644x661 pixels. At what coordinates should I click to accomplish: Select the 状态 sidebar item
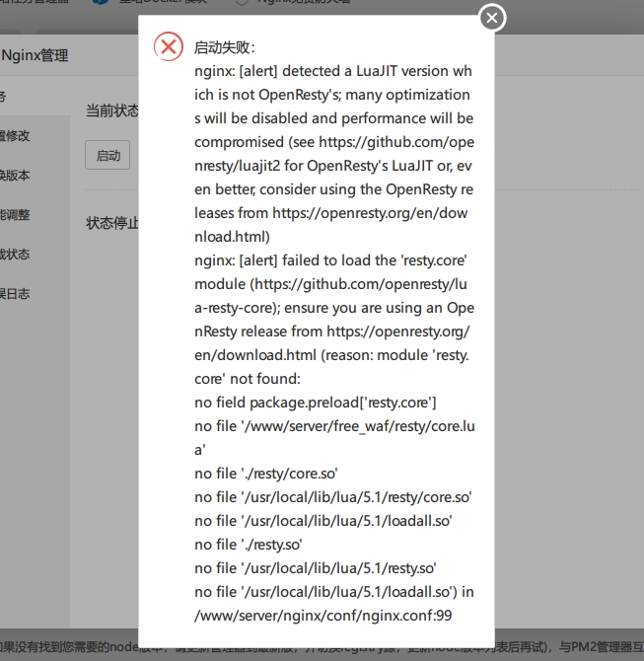15,255
